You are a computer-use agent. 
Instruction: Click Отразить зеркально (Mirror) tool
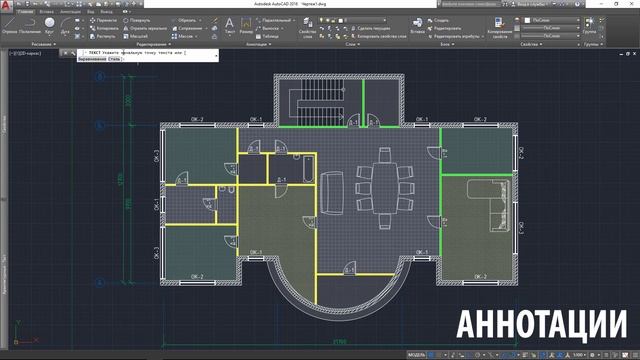coord(145,28)
